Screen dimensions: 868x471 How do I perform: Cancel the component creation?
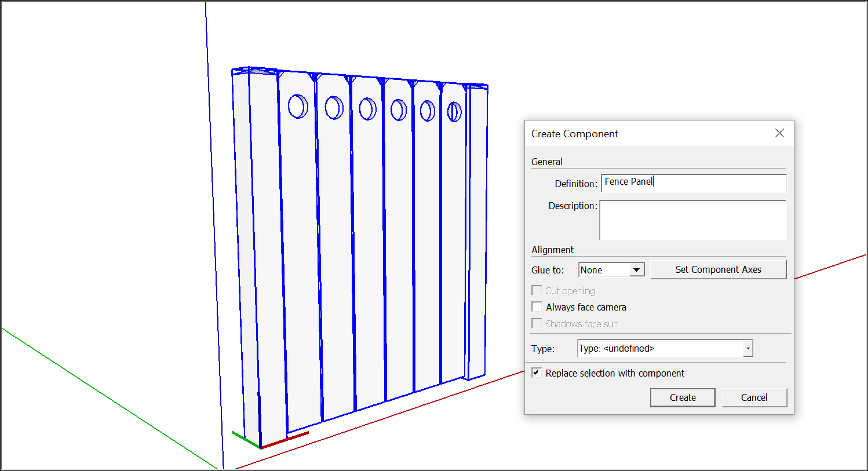754,397
